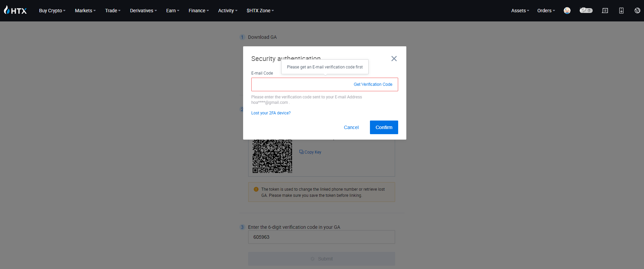Expand the $HTX Zone menu

pos(260,11)
